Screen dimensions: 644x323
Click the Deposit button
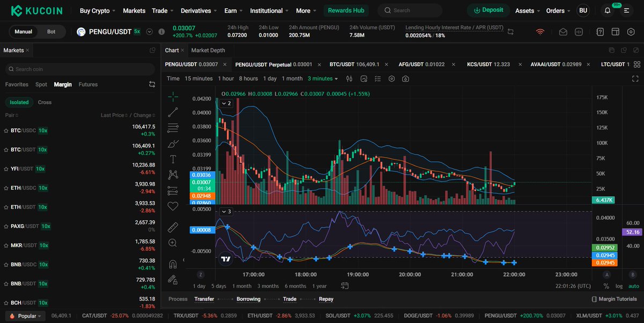[x=488, y=10]
